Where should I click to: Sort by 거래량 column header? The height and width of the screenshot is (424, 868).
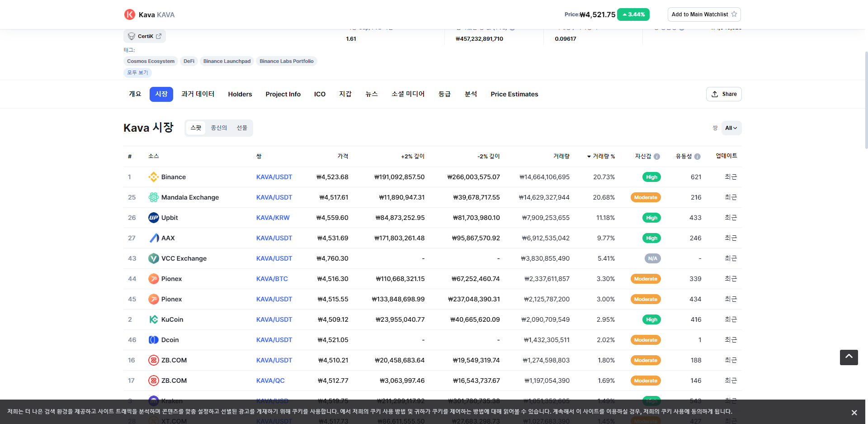561,156
